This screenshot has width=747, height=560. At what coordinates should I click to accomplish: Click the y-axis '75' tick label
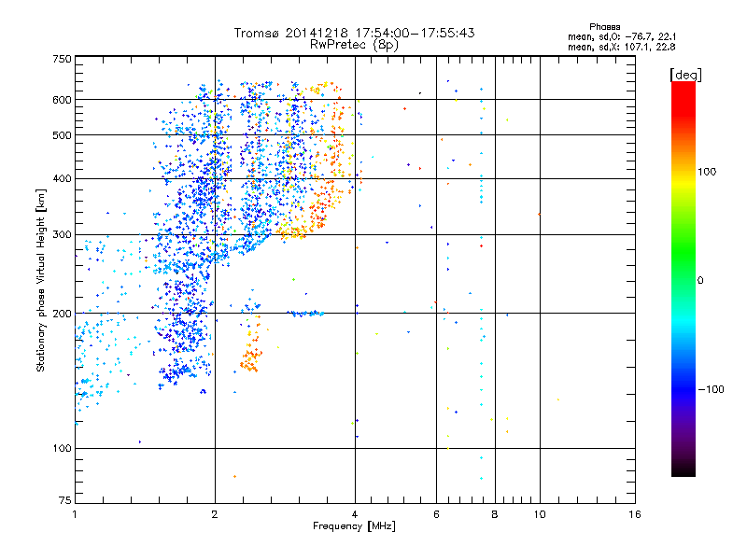tap(65, 500)
